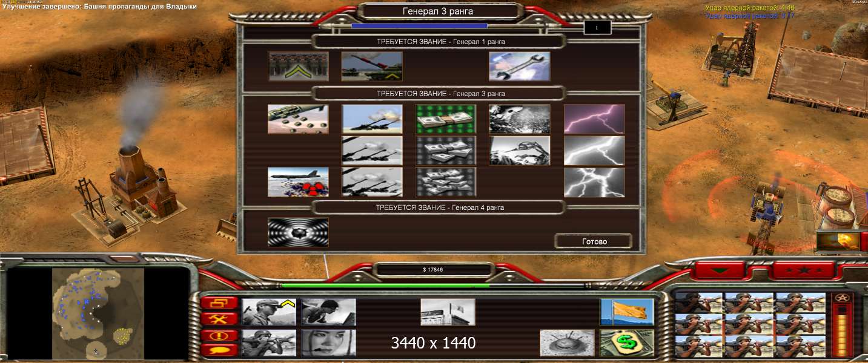Open the chat speech-bubble button

[219, 350]
